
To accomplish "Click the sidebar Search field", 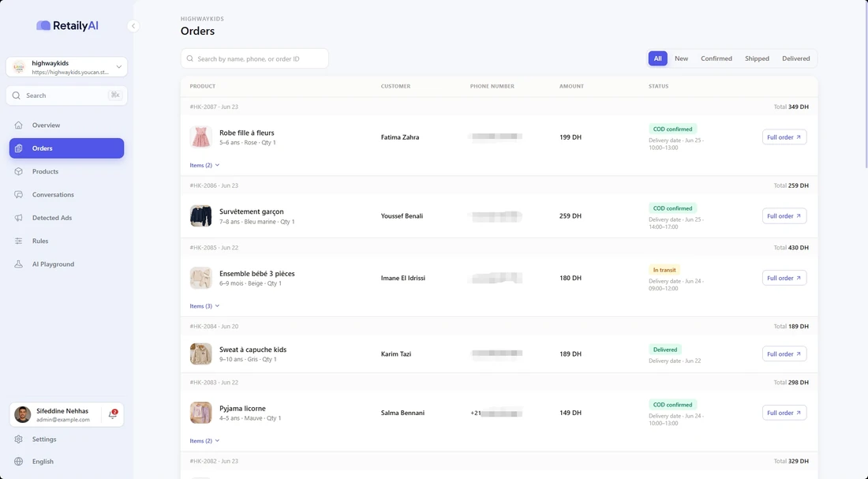I will click(x=66, y=95).
